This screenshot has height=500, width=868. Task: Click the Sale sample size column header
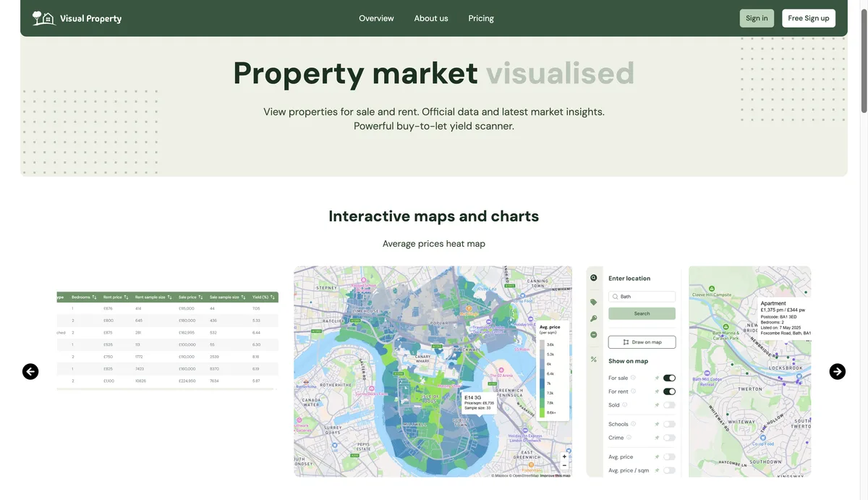point(225,297)
